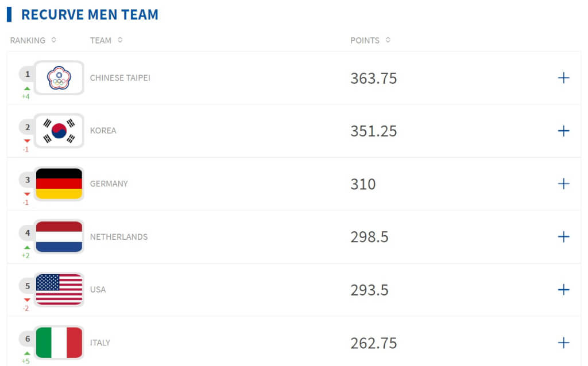Expand Netherlands row details
588x366 pixels.
563,236
